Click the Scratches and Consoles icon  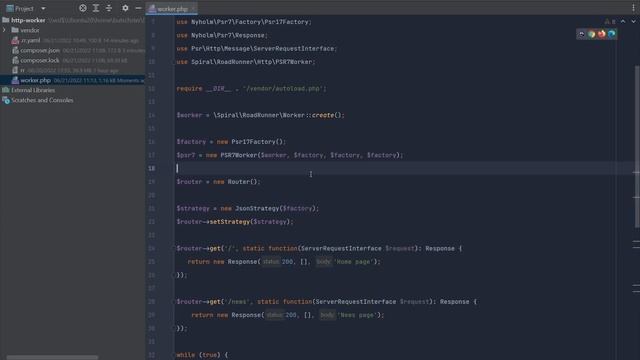point(6,100)
